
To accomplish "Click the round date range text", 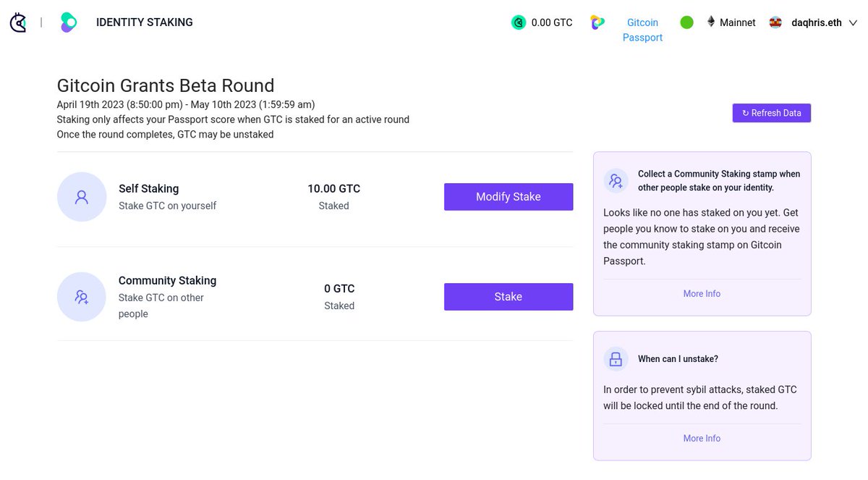I will pos(186,104).
